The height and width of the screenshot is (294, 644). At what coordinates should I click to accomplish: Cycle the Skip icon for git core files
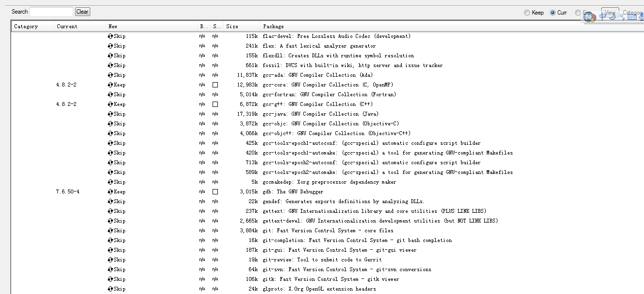point(110,231)
